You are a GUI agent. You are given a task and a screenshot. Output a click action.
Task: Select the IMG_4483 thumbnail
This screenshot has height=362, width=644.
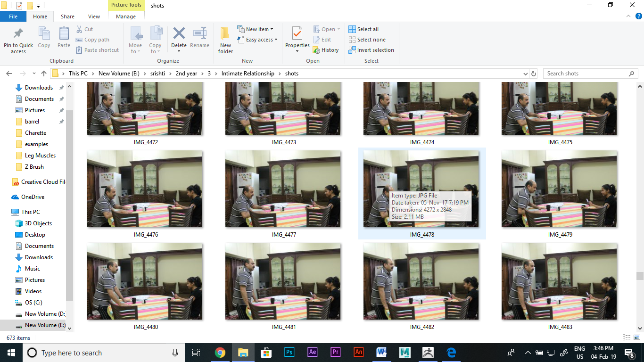pos(559,281)
